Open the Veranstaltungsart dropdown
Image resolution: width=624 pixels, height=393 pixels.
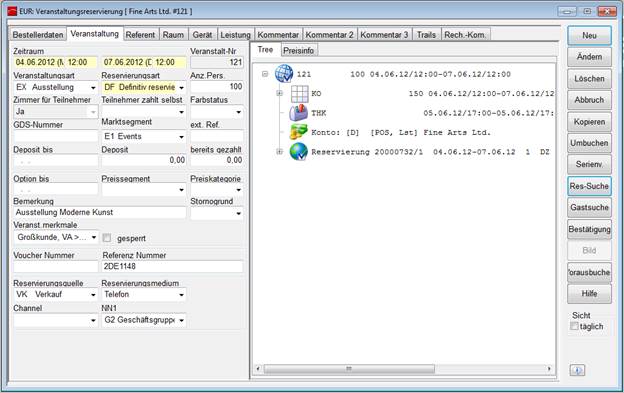pos(93,88)
